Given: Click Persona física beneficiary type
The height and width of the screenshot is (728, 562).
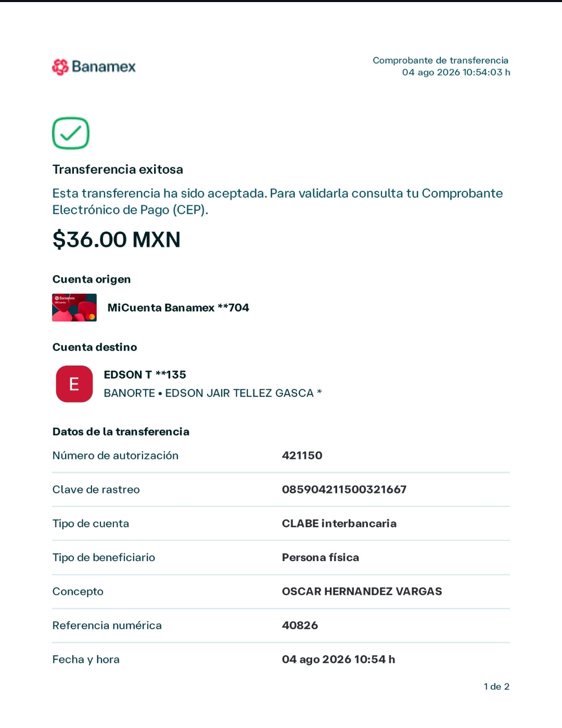Looking at the screenshot, I should click(x=321, y=557).
